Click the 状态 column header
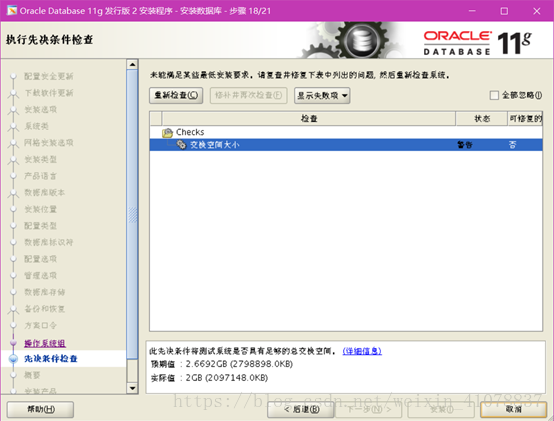The image size is (554, 421). point(482,119)
